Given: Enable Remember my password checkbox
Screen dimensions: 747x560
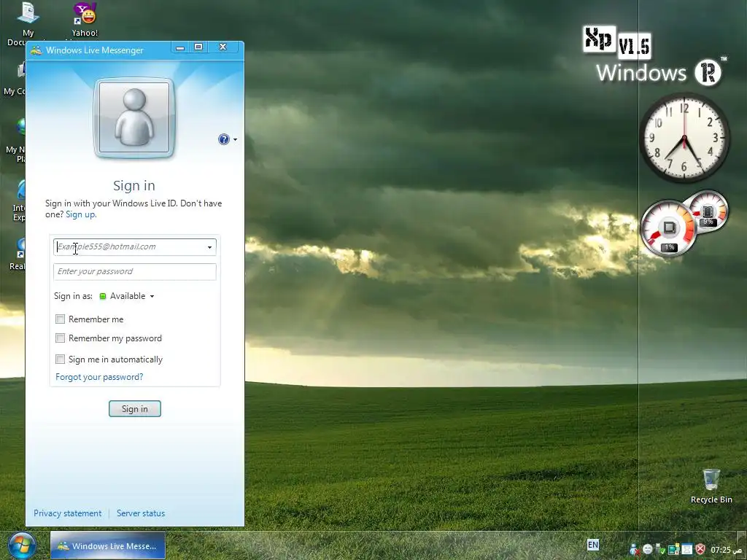Looking at the screenshot, I should (60, 338).
